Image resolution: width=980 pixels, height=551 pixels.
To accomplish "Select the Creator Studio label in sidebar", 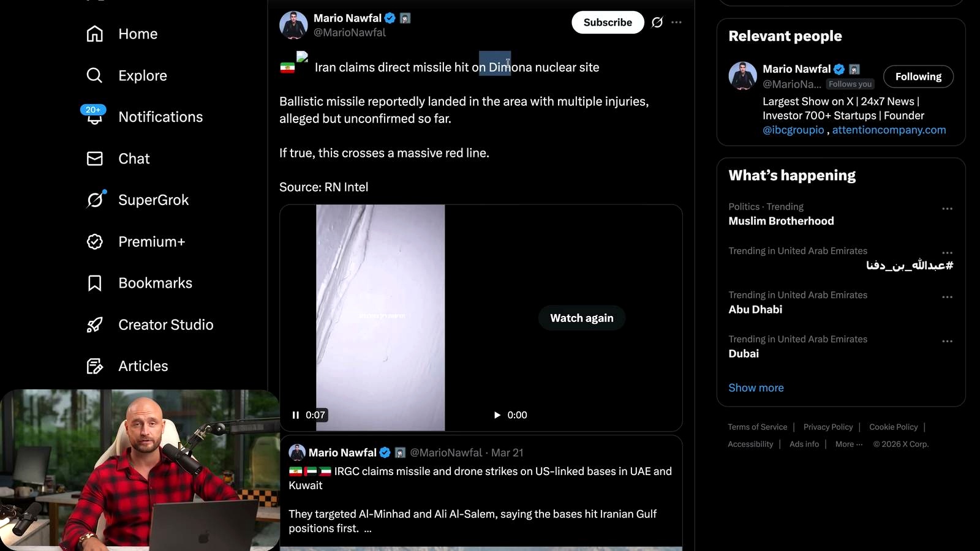I will click(166, 324).
